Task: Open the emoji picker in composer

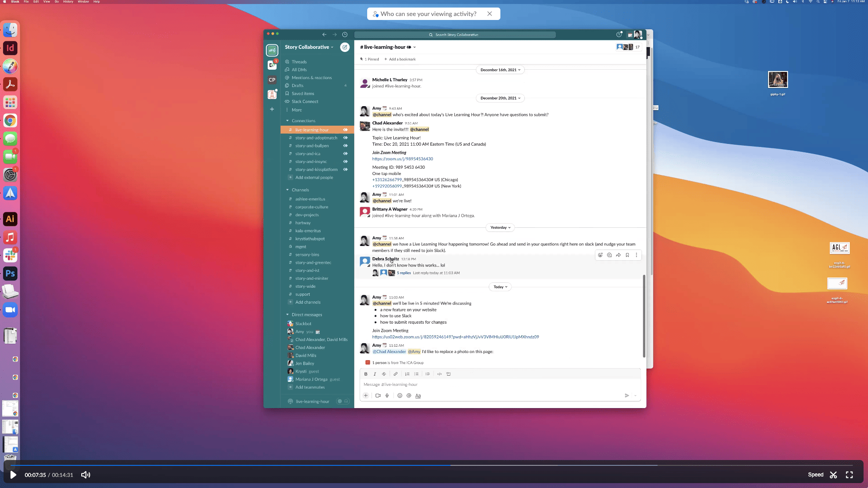Action: point(400,396)
